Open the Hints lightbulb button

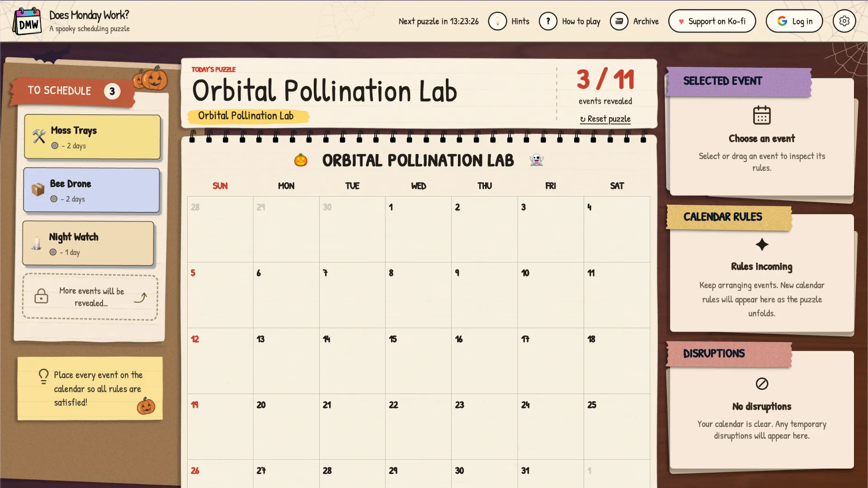497,21
